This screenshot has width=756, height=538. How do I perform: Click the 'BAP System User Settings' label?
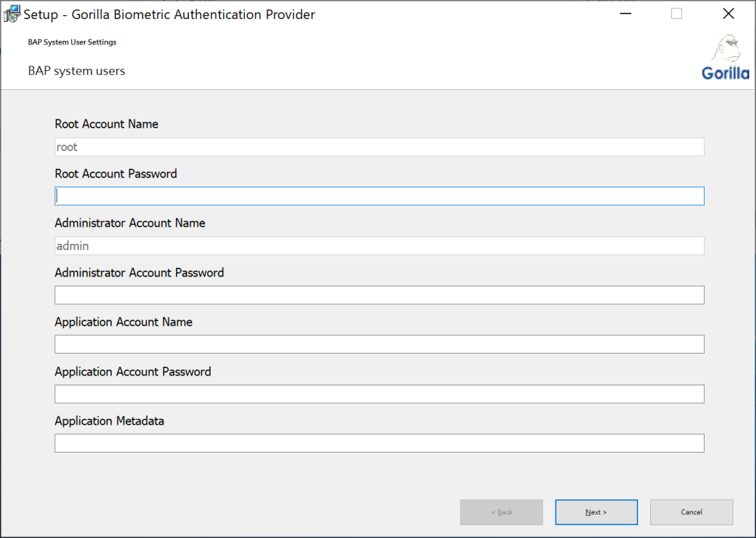[x=72, y=42]
